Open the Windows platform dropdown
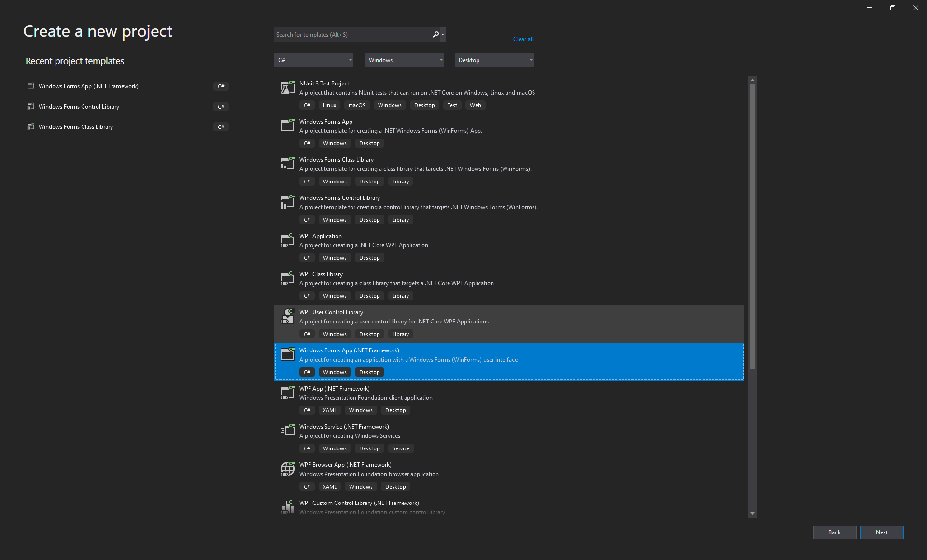This screenshot has width=927, height=560. (x=404, y=60)
